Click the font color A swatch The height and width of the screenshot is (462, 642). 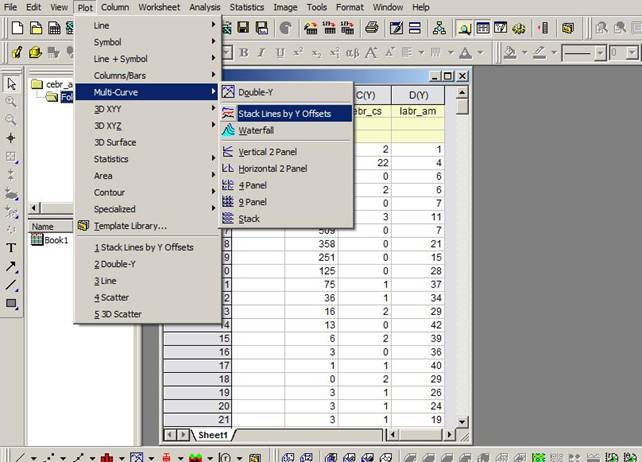466,52
